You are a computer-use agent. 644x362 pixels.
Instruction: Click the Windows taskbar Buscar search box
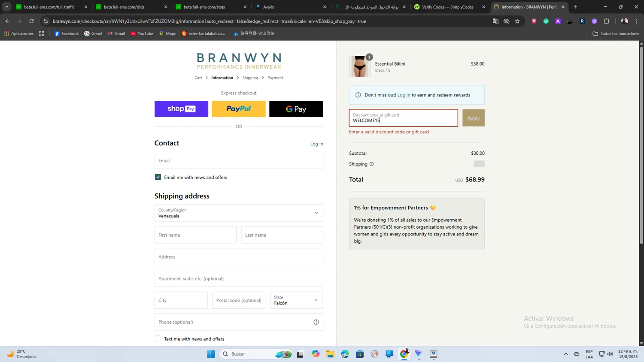pyautogui.click(x=256, y=354)
